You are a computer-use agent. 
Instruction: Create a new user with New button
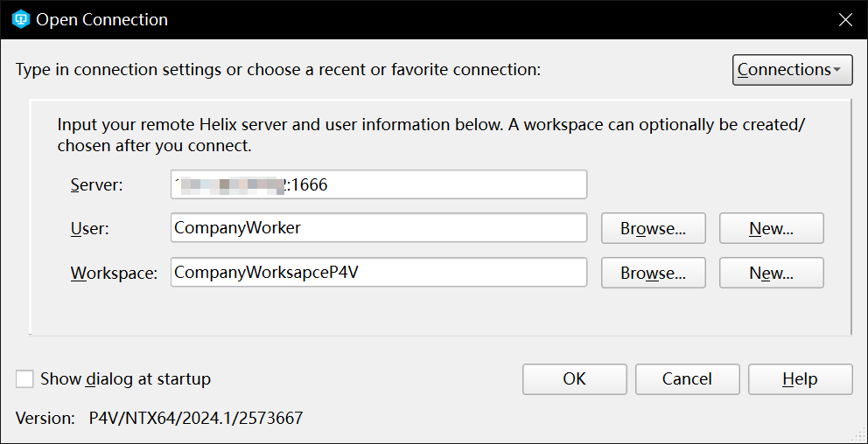(x=772, y=228)
